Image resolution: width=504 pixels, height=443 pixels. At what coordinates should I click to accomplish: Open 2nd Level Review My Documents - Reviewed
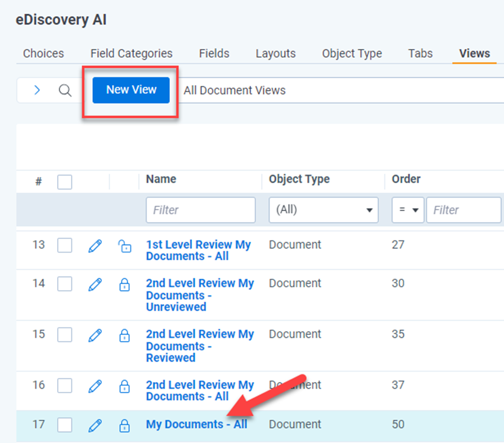tap(200, 346)
